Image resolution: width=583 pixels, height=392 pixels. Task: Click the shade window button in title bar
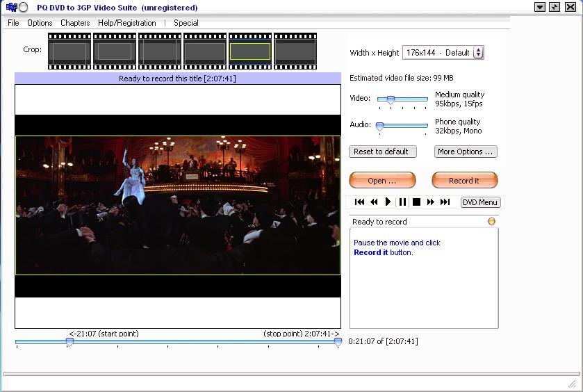click(540, 7)
